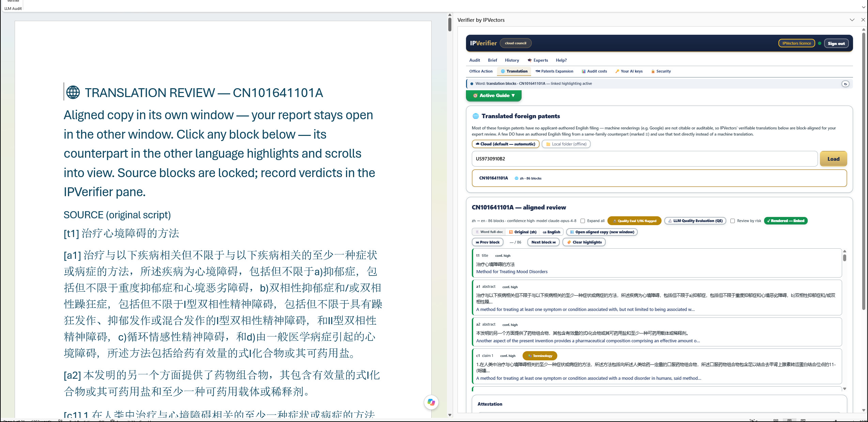Open the Experts tab

538,60
